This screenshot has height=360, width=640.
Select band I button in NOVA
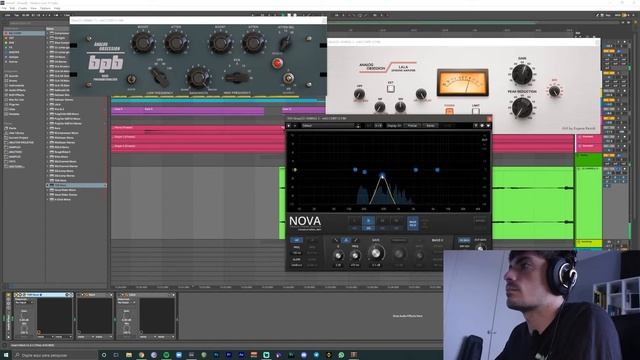coord(354,221)
